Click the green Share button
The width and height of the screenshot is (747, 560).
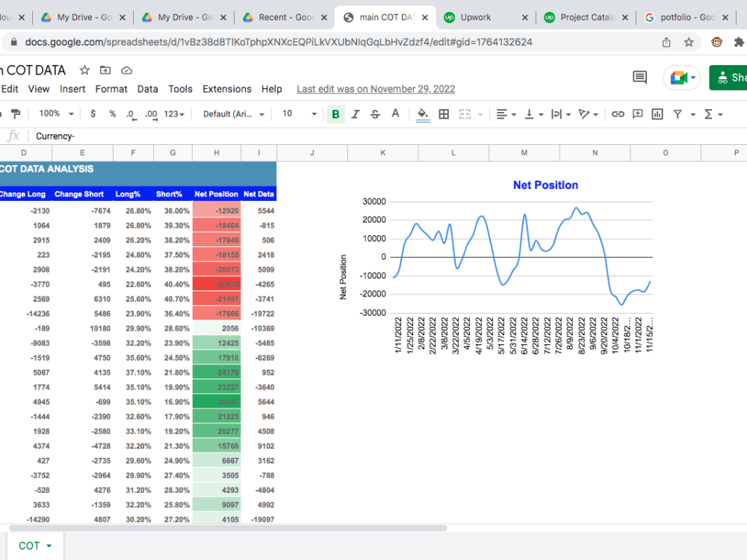(x=728, y=78)
